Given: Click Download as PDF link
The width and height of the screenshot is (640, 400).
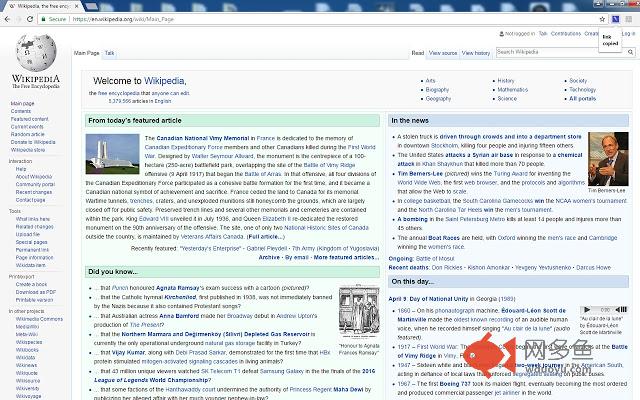Looking at the screenshot, I should (36, 292).
